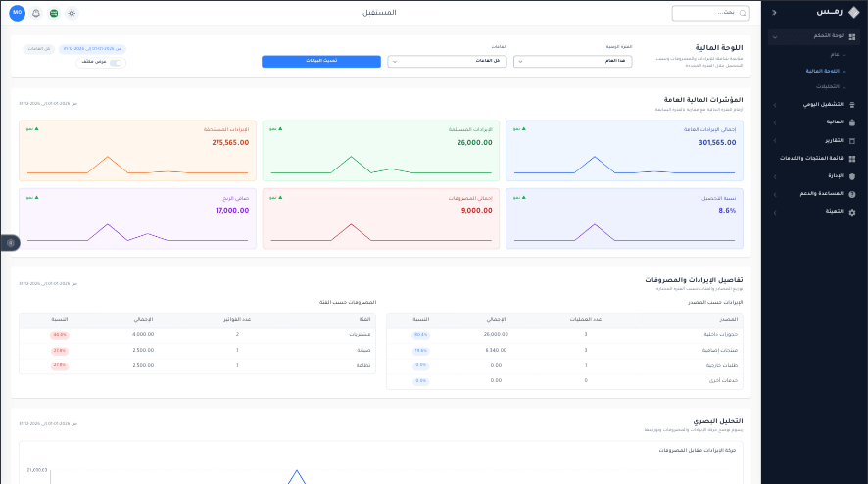This screenshot has width=868, height=484.
Task: Click صيانة expense category cell
Action: 363,350
